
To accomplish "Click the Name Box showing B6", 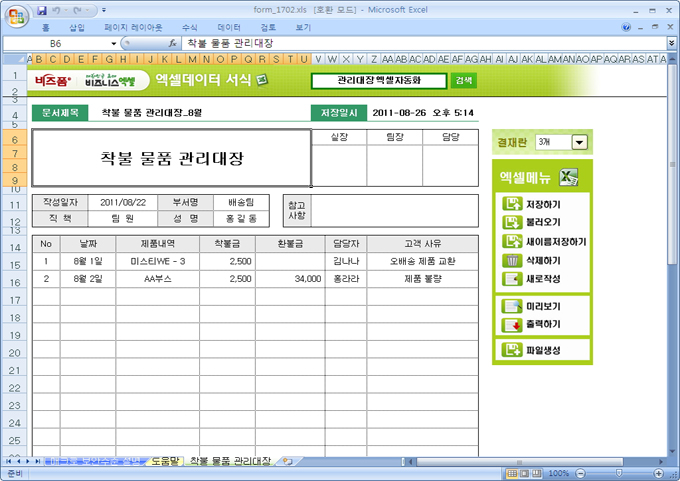I will 56,43.
